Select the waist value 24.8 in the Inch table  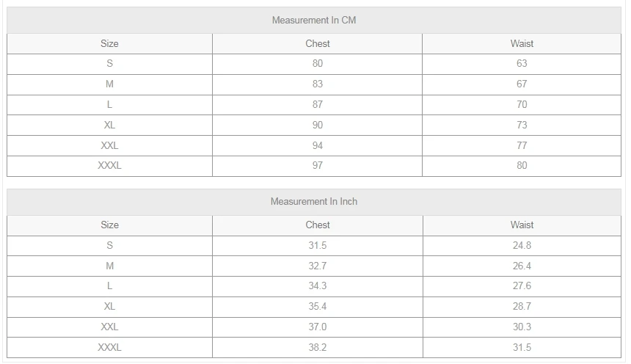click(x=522, y=246)
